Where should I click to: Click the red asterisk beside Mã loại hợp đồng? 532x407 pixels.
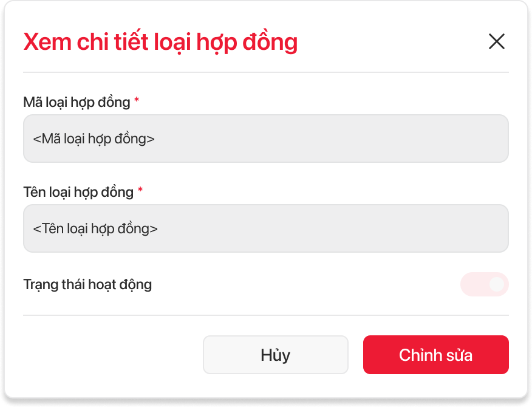(x=137, y=100)
